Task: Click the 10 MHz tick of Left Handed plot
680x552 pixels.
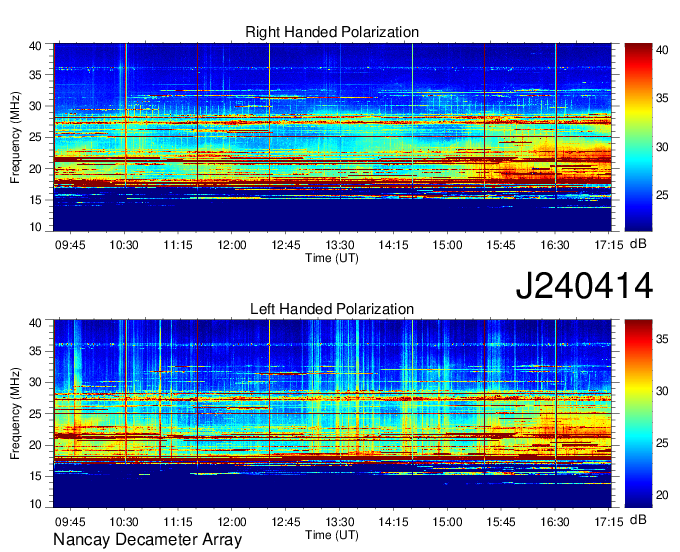Action: pyautogui.click(x=35, y=503)
